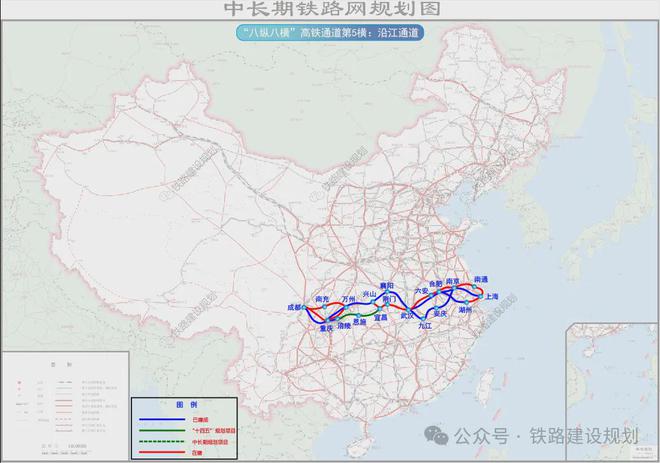Click the 恩施 city label
The height and width of the screenshot is (463, 660).
click(x=359, y=322)
